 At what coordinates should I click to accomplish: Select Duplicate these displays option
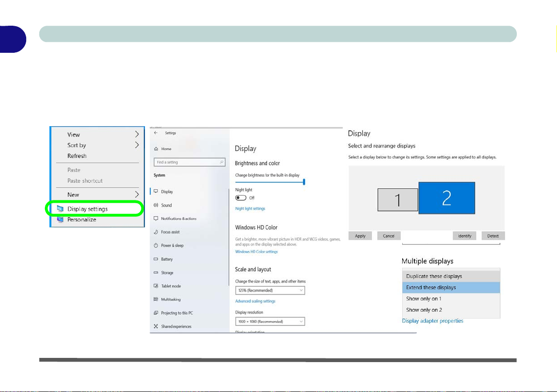point(451,276)
